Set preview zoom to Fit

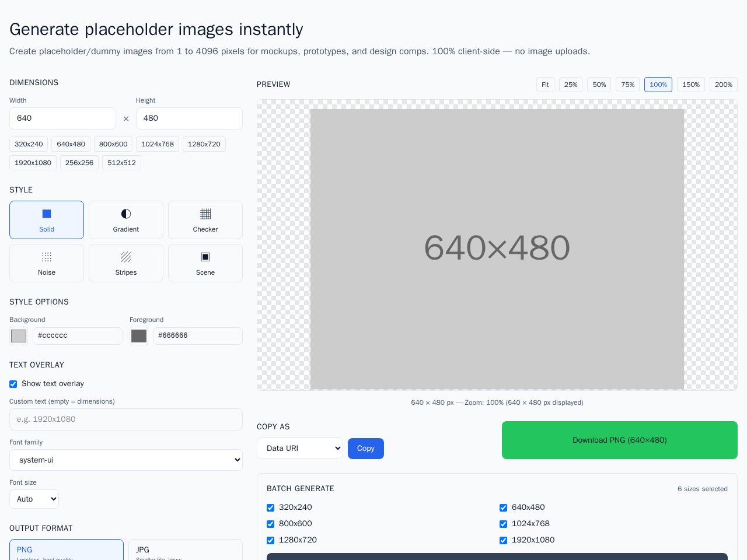pos(545,85)
